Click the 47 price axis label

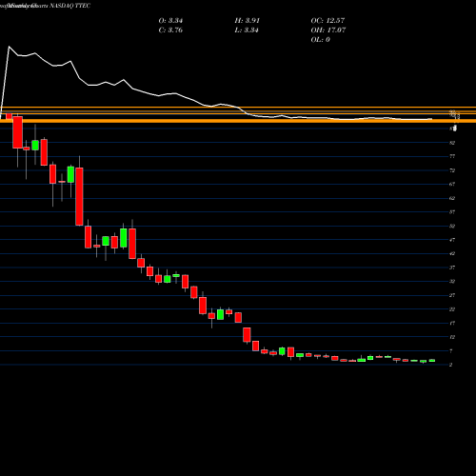pyautogui.click(x=452, y=240)
